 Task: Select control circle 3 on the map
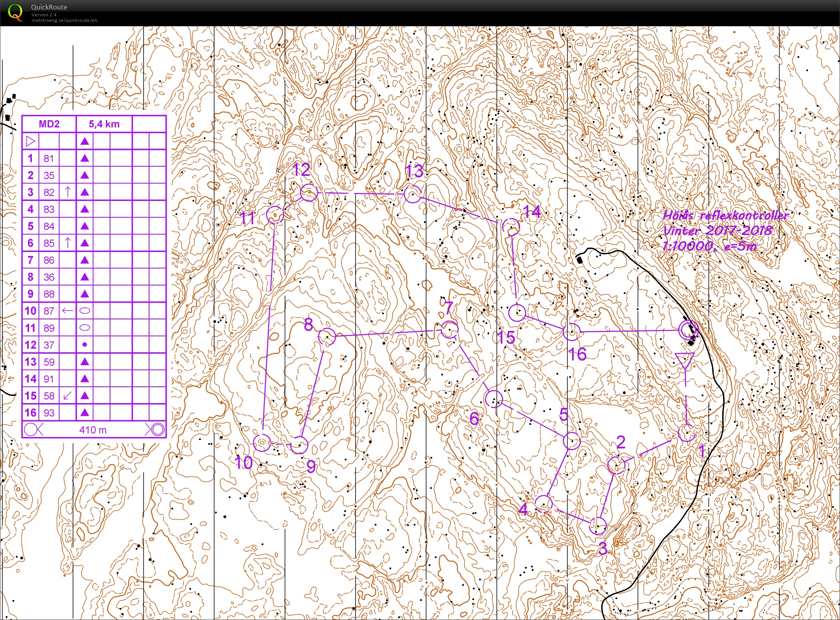pos(598,526)
